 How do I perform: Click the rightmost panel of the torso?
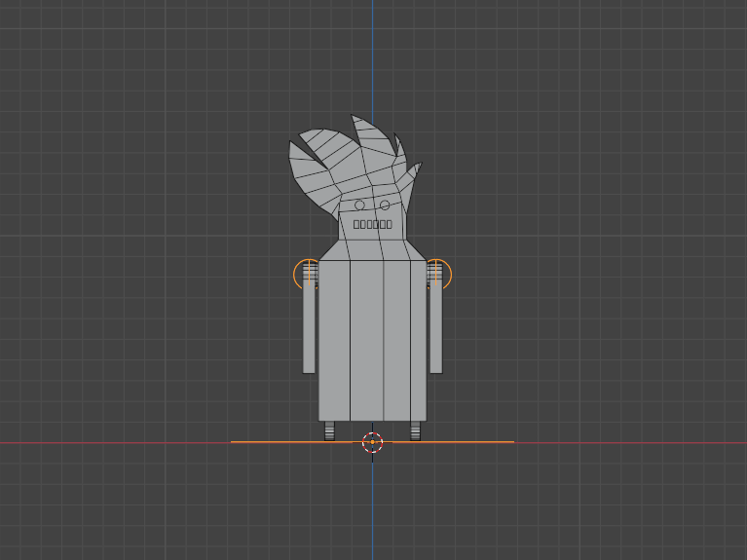(x=417, y=341)
